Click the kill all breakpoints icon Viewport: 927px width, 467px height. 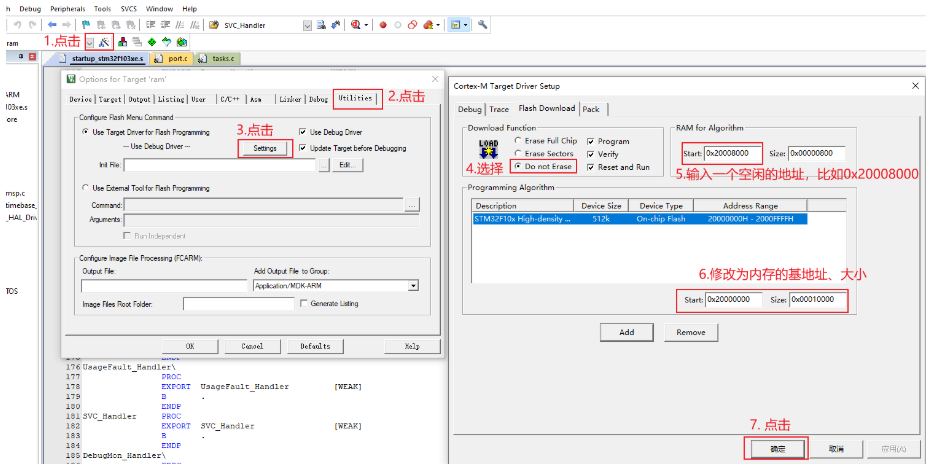point(428,25)
